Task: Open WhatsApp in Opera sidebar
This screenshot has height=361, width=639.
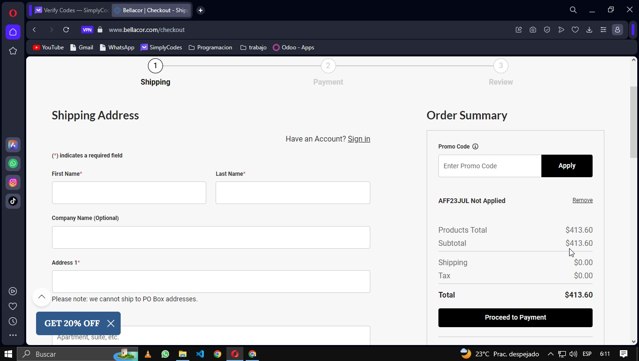Action: point(13,163)
